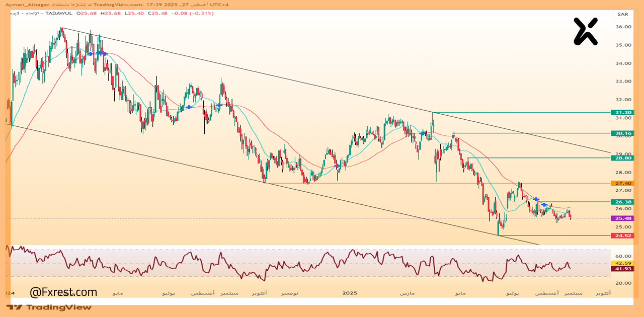Click the 2025 year label on time axis
Screen dimensions: 644x317
tap(349, 293)
